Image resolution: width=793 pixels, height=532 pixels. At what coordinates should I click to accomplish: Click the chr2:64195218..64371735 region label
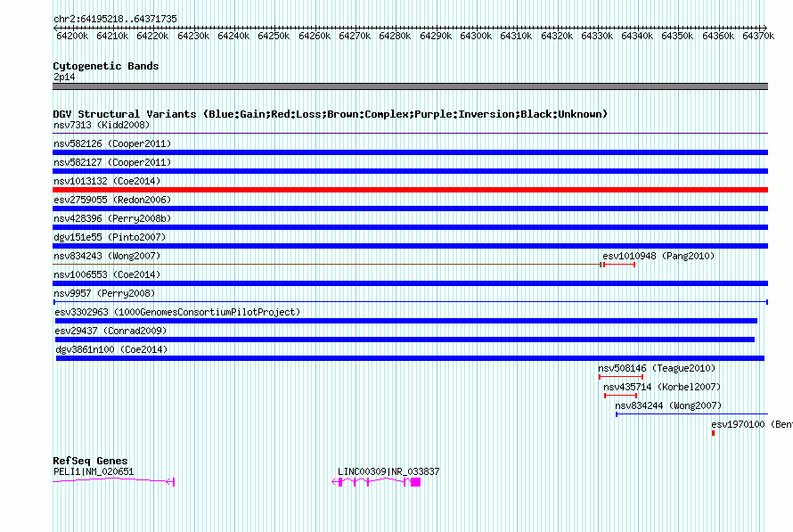[115, 19]
